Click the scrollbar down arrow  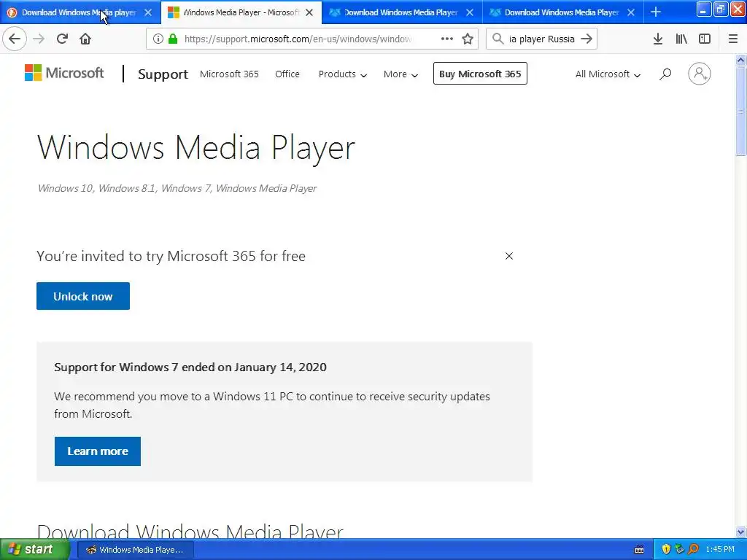coord(740,532)
